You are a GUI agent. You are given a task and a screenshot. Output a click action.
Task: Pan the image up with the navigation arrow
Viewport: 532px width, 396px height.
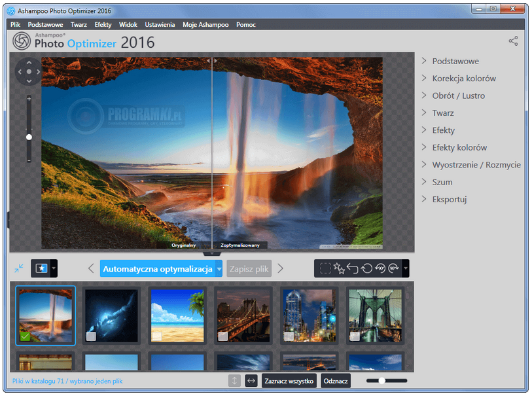pyautogui.click(x=29, y=63)
